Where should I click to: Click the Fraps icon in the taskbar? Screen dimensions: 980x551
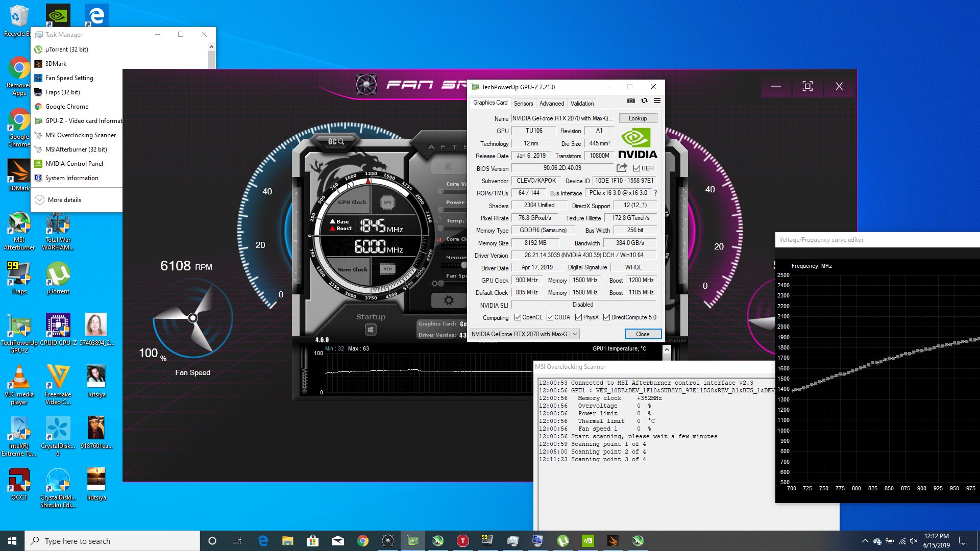point(488,541)
